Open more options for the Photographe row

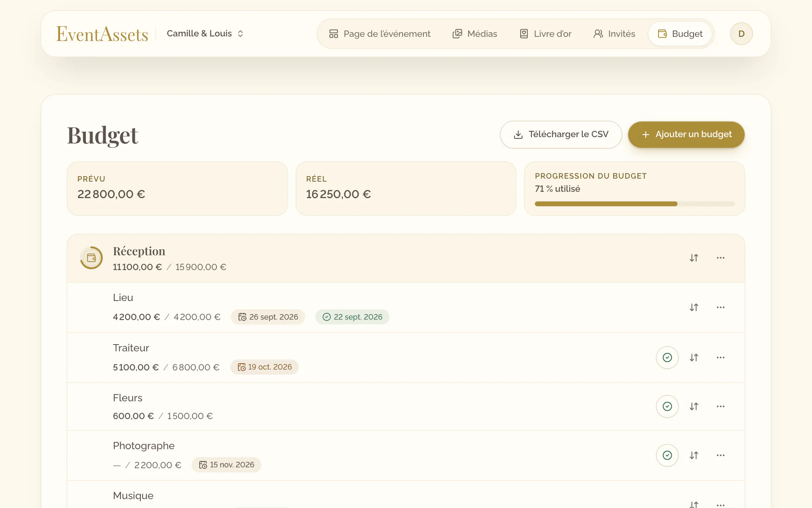click(x=721, y=456)
